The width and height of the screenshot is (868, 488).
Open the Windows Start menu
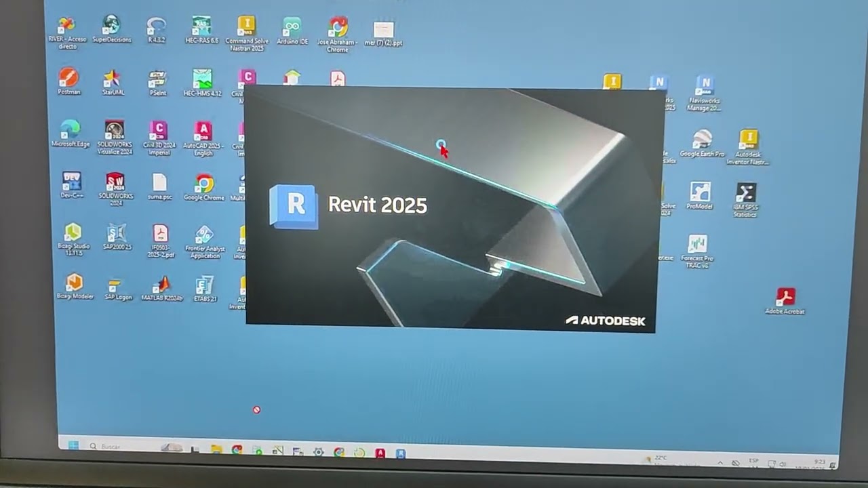click(x=73, y=445)
